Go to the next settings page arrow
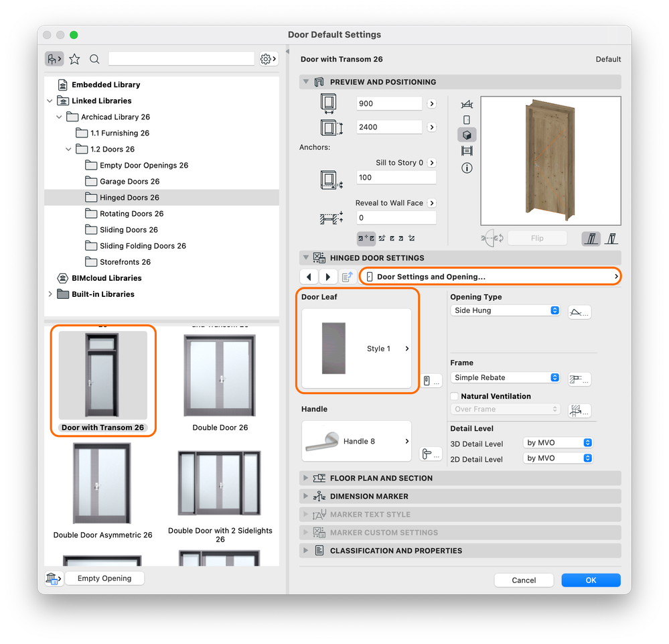 (327, 277)
